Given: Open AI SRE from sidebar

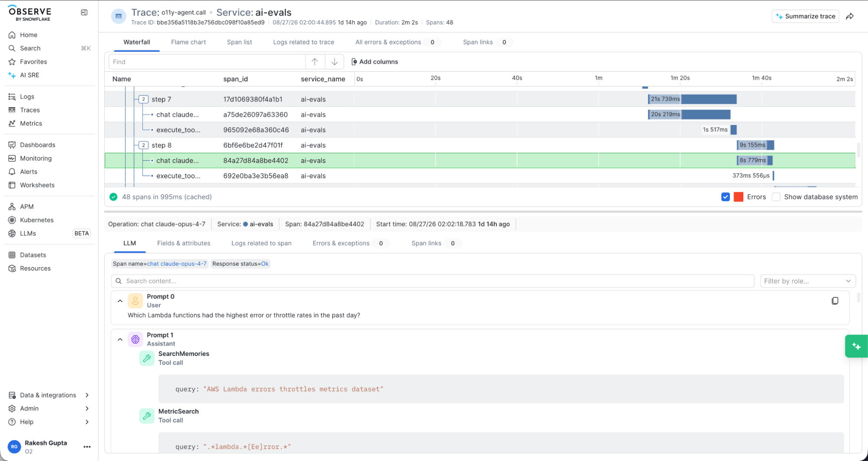Looking at the screenshot, I should pyautogui.click(x=30, y=75).
